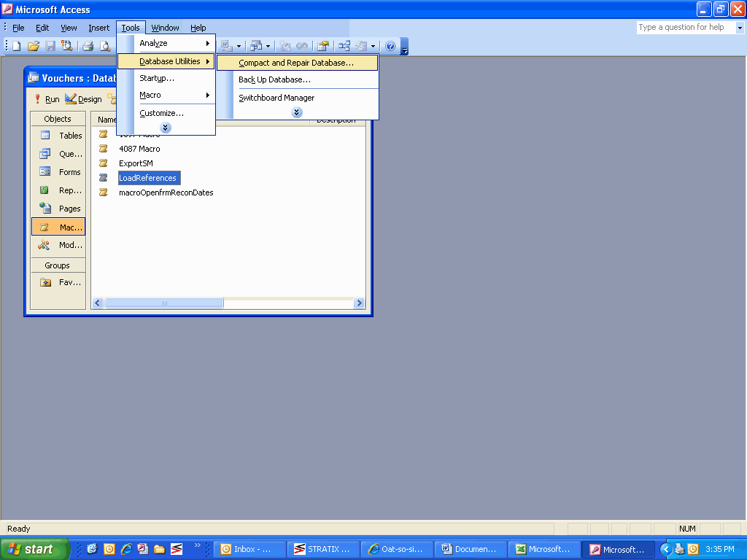Open the Insert menu
This screenshot has height=560, width=747.
[x=98, y=28]
